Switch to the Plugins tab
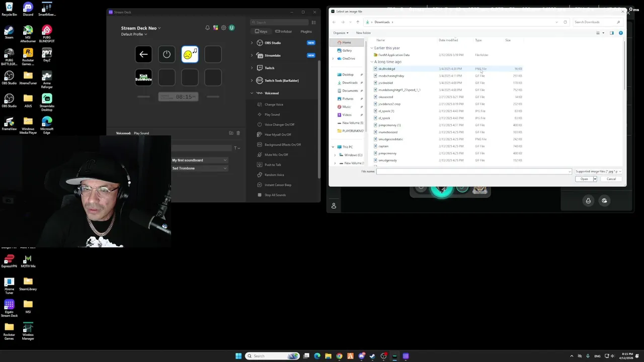644x362 pixels. 306,32
